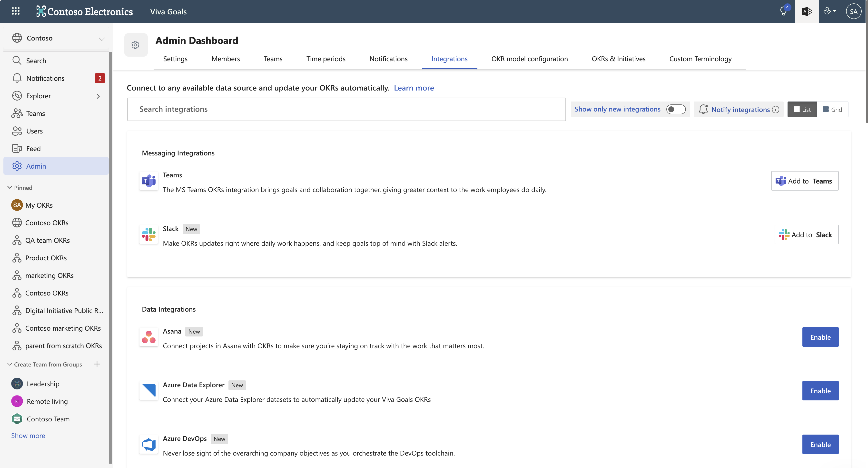Image resolution: width=868 pixels, height=468 pixels.
Task: Click the Users icon in sidebar
Action: (17, 131)
